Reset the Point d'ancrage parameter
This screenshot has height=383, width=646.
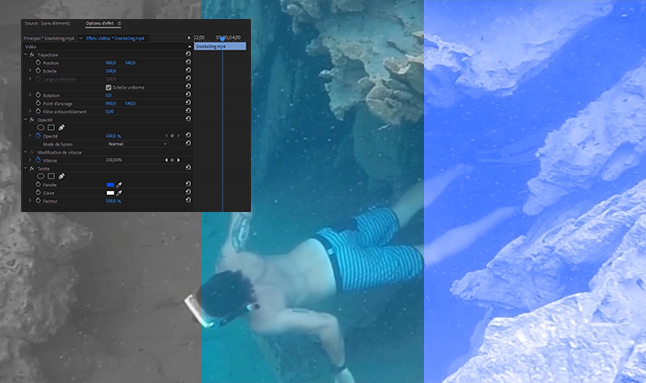point(188,103)
